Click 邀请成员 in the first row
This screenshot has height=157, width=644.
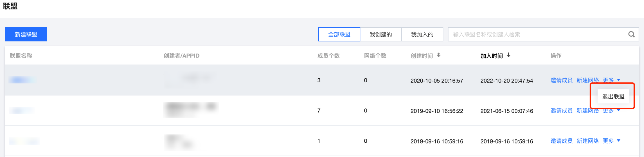tap(561, 80)
